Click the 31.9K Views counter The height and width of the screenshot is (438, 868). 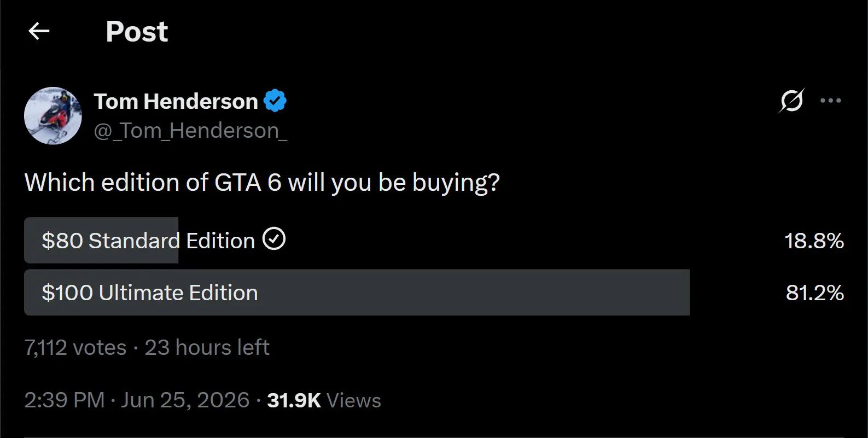pos(324,400)
